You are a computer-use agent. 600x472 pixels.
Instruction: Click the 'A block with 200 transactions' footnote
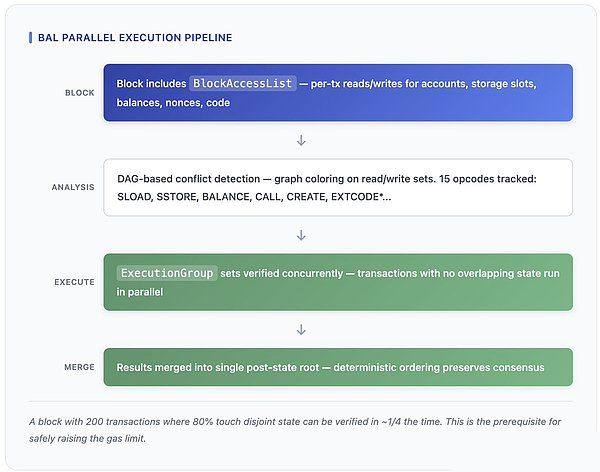(x=112, y=420)
